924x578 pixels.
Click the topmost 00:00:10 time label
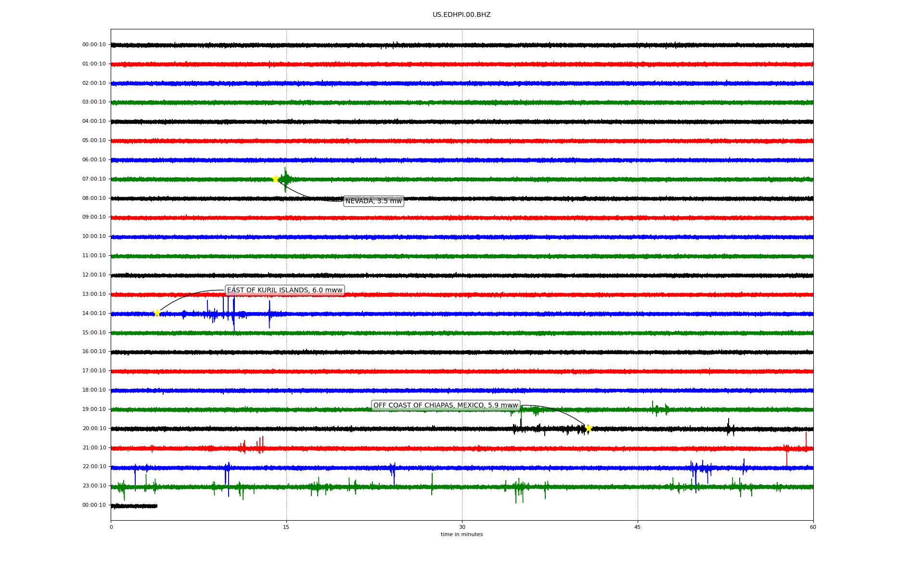point(94,45)
